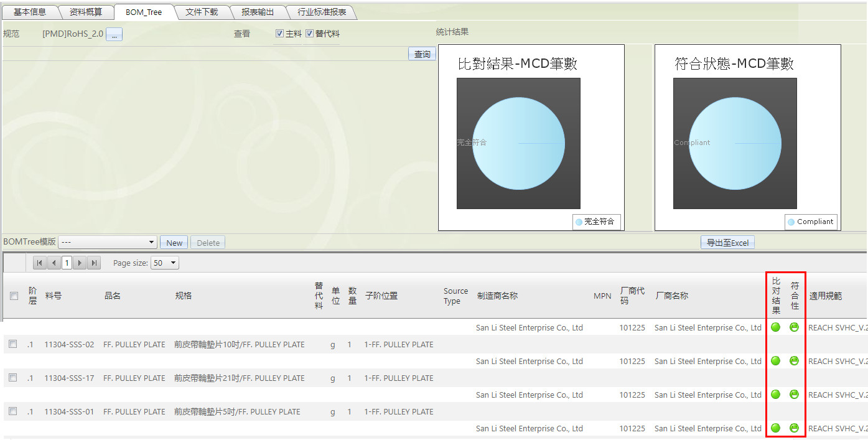Switch to the 基本信息 tab

tap(30, 12)
